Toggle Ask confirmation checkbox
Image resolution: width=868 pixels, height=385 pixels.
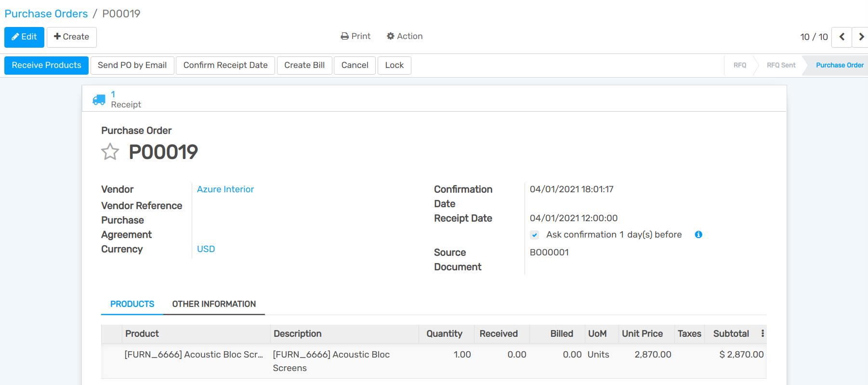point(535,235)
